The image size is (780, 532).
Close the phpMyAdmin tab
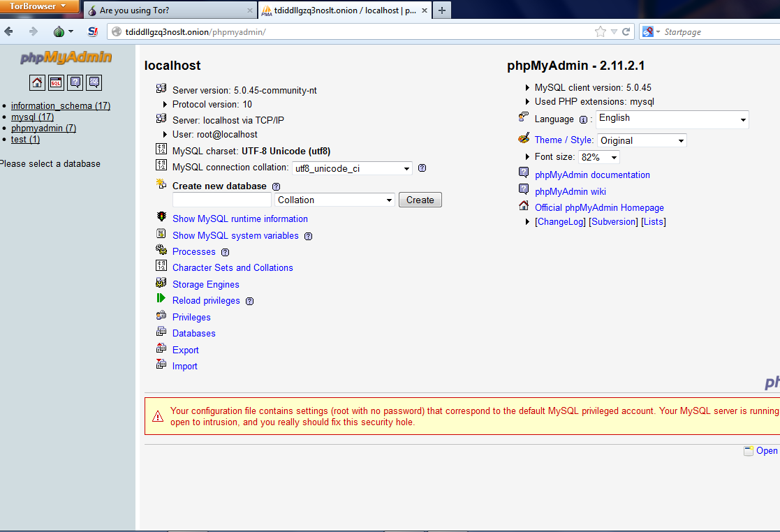coord(425,10)
